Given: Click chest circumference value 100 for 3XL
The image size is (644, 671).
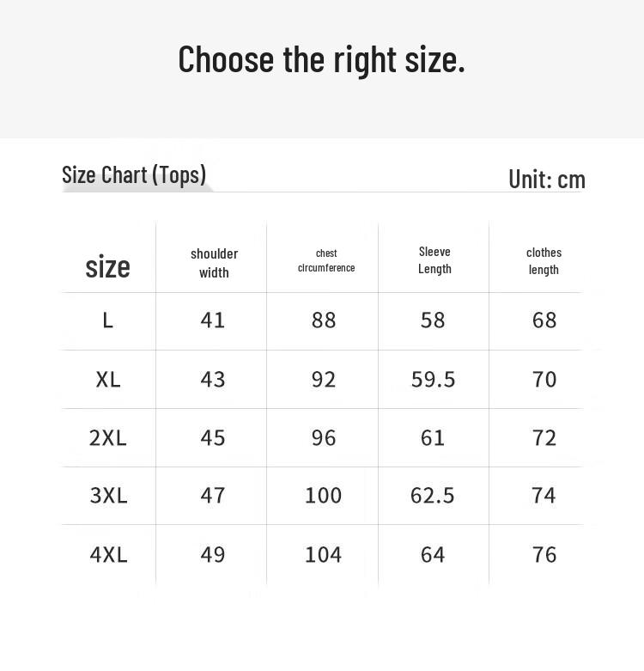Looking at the screenshot, I should click(x=323, y=496).
